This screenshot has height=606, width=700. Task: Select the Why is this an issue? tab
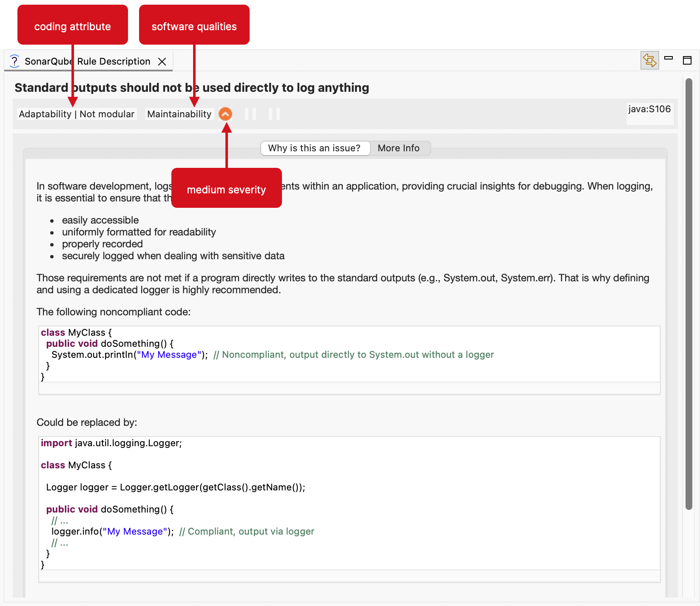click(x=314, y=148)
